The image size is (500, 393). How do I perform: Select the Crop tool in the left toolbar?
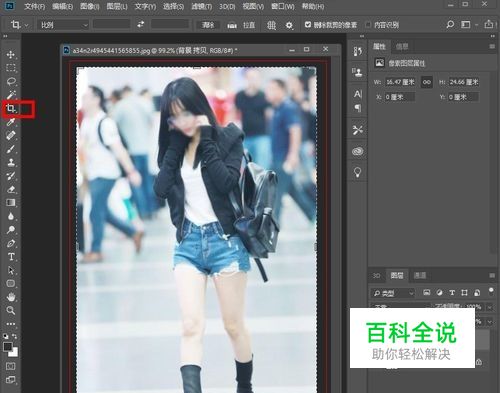tap(11, 108)
